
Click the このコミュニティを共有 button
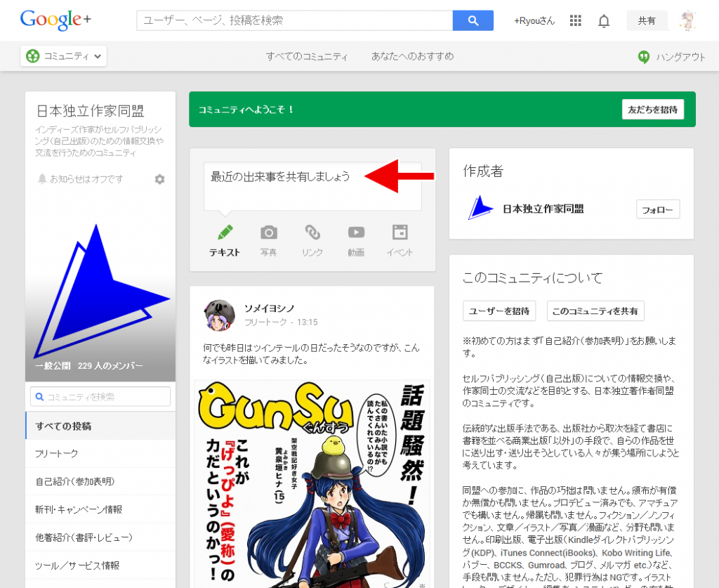tap(595, 311)
